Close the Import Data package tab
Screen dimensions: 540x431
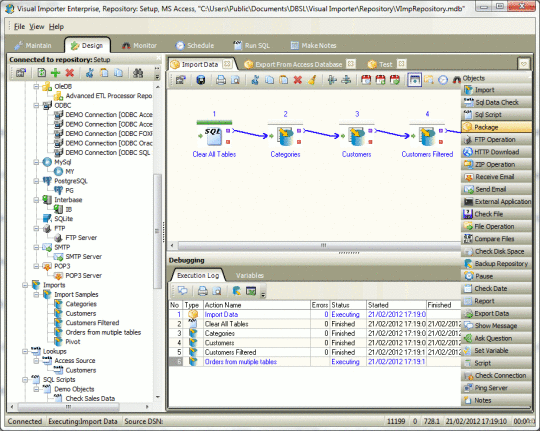tap(227, 64)
